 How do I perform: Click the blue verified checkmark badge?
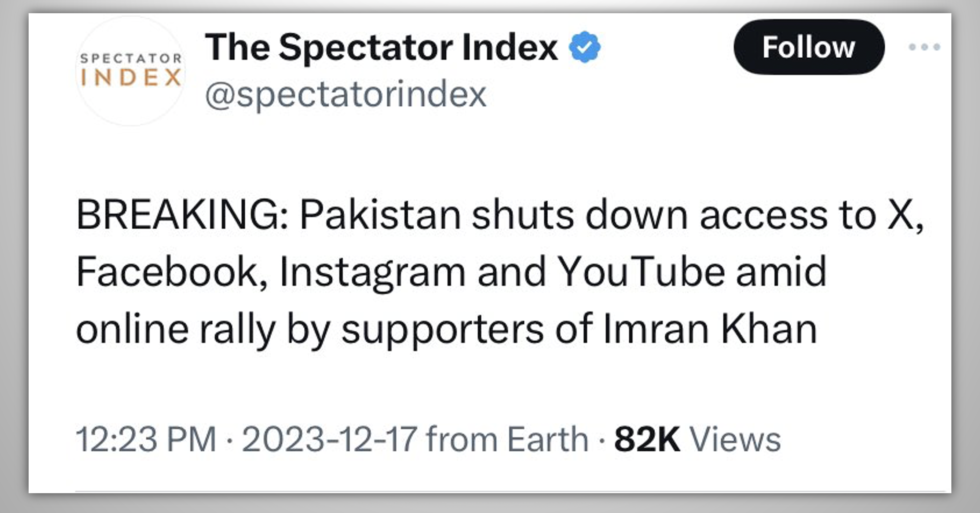point(585,47)
